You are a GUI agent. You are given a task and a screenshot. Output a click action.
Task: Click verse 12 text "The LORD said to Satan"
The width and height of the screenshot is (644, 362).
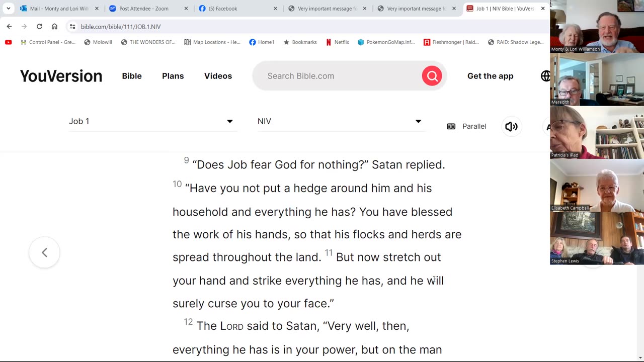258,326
